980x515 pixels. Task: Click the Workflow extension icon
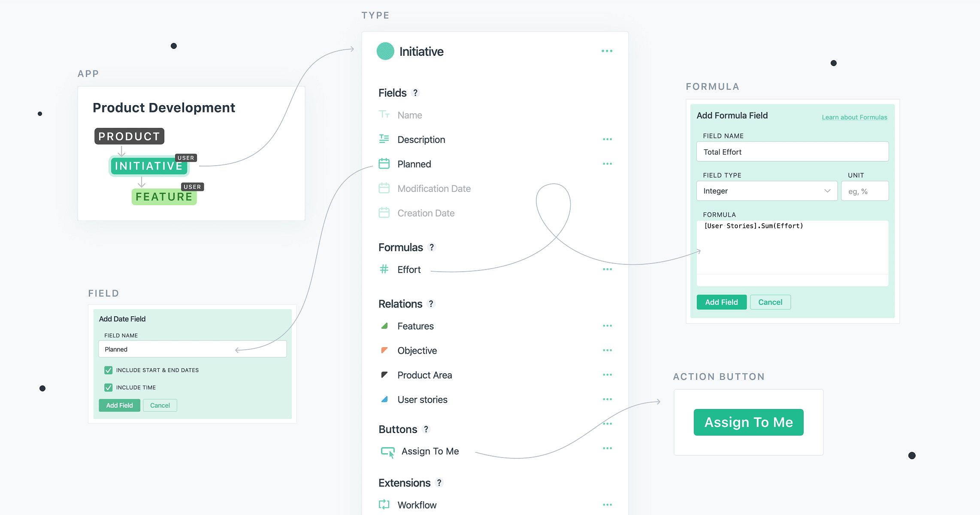click(384, 505)
